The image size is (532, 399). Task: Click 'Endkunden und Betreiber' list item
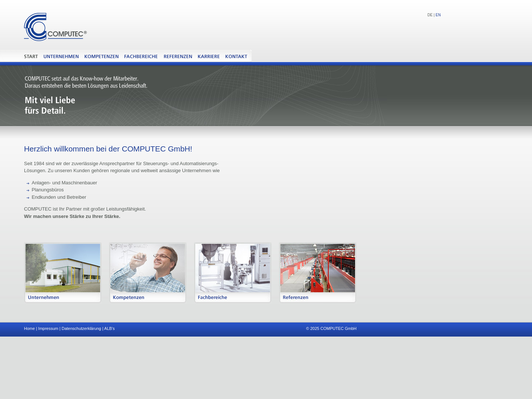(x=59, y=197)
